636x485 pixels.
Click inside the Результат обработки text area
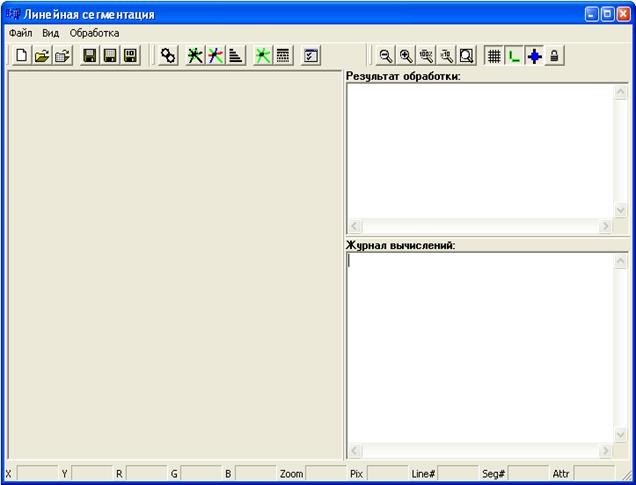point(481,151)
